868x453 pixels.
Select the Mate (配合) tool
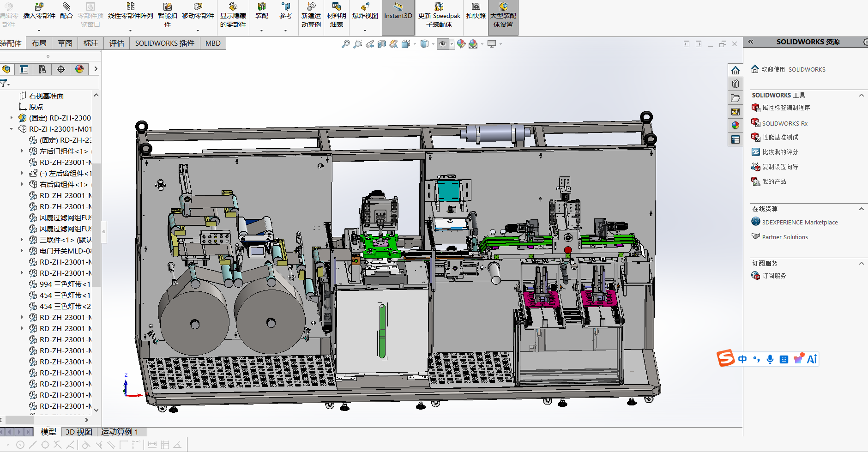[66, 11]
